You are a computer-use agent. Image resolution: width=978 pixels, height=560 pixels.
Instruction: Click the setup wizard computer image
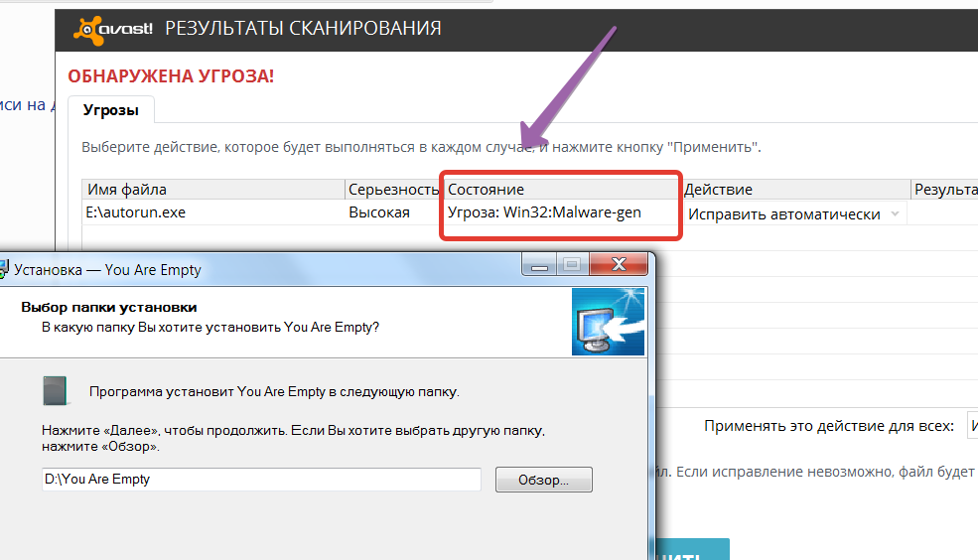[x=608, y=322]
